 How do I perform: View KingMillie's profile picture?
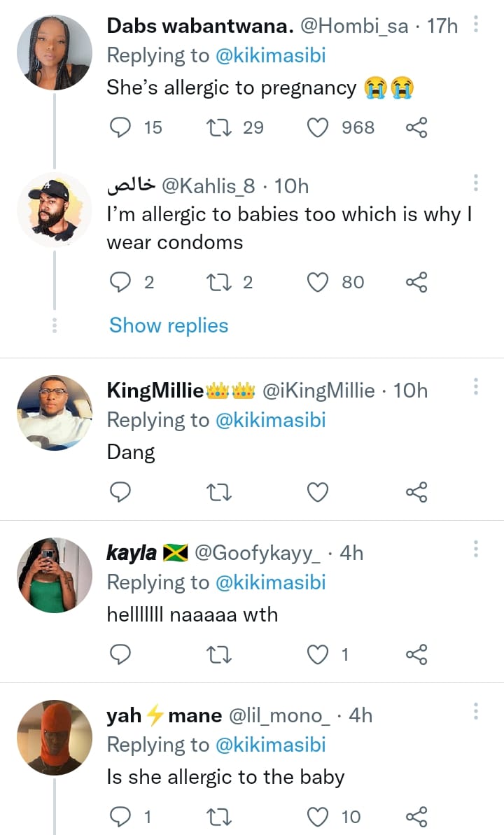click(x=54, y=413)
